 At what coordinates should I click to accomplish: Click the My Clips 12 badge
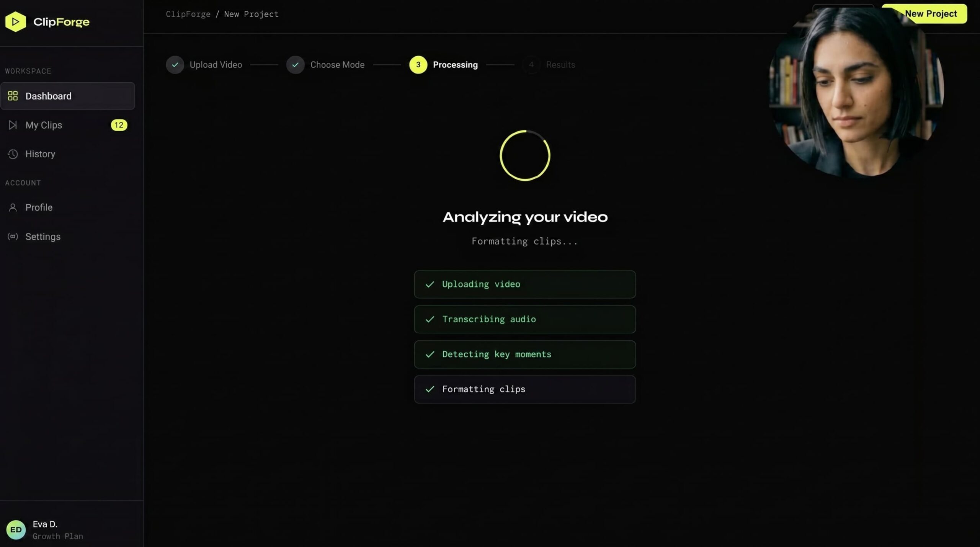pyautogui.click(x=119, y=125)
